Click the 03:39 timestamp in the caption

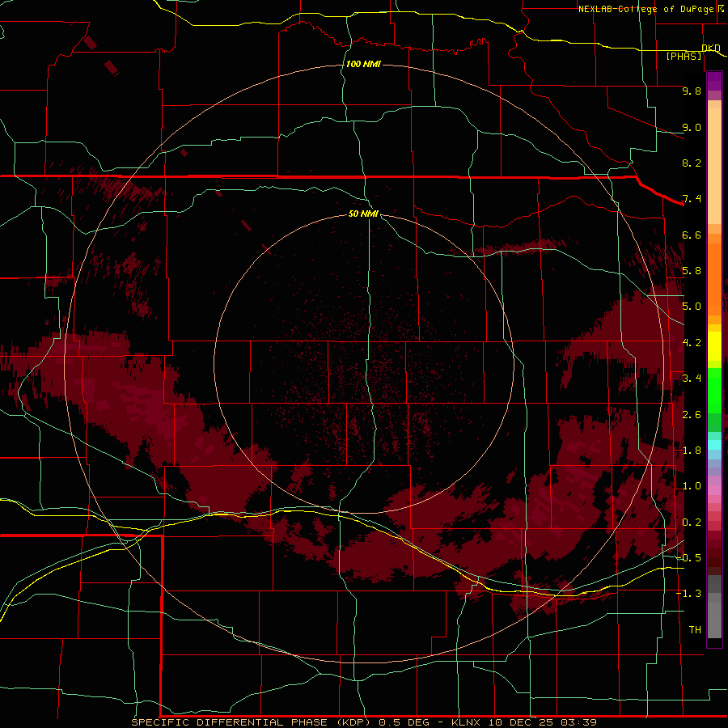coord(578,722)
